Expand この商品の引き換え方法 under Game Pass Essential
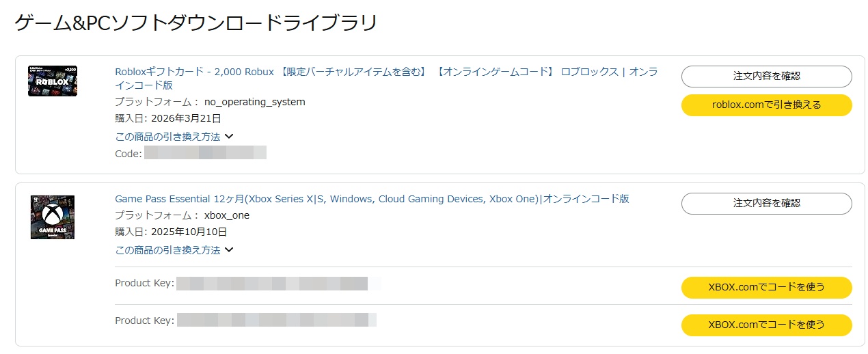Image resolution: width=868 pixels, height=354 pixels. (174, 250)
